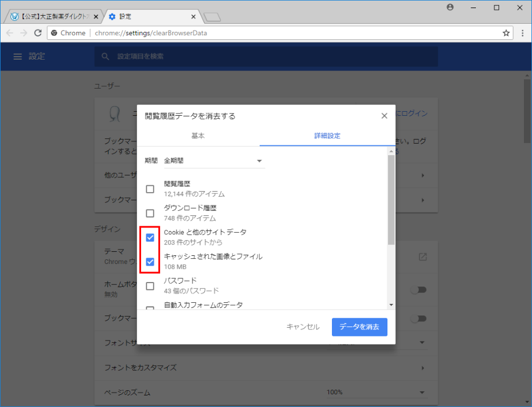Bookmark this page with the star icon
The height and width of the screenshot is (407, 532).
(506, 33)
